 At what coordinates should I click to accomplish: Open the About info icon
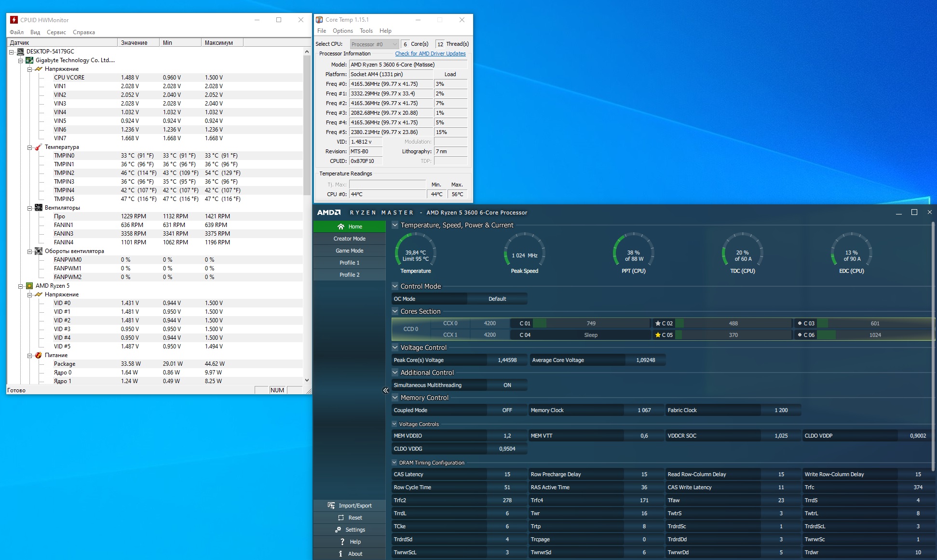341,554
